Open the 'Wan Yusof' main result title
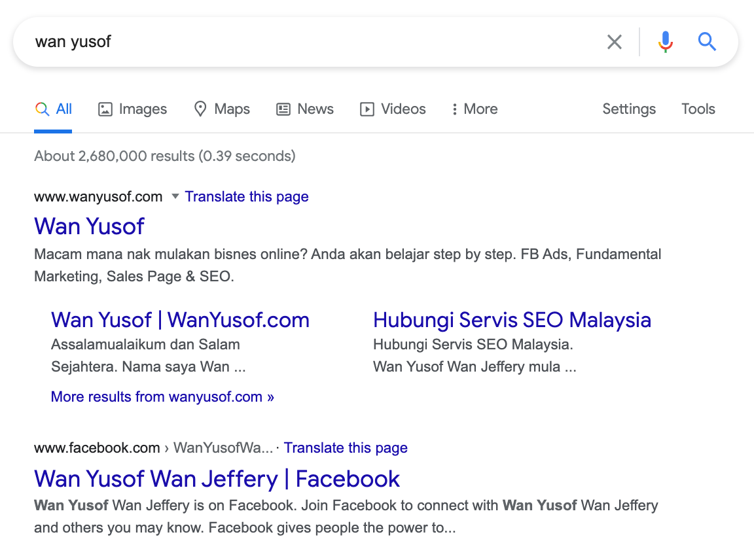Viewport: 754px width, 560px height. click(x=90, y=226)
